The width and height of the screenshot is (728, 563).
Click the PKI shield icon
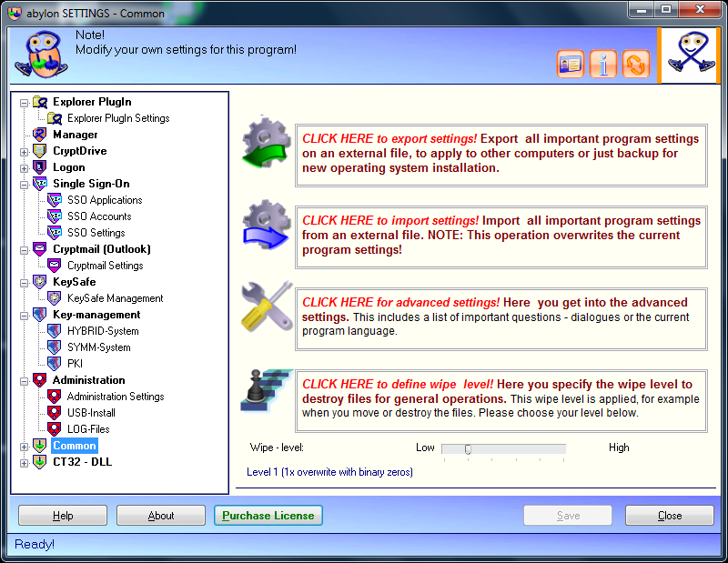(55, 364)
